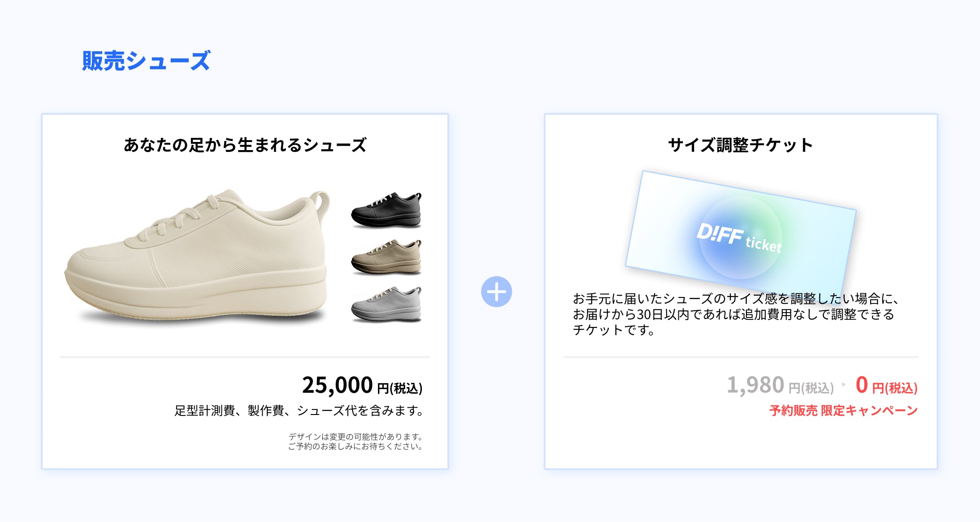
Task: Click the small arrow between ticket prices
Action: click(844, 385)
